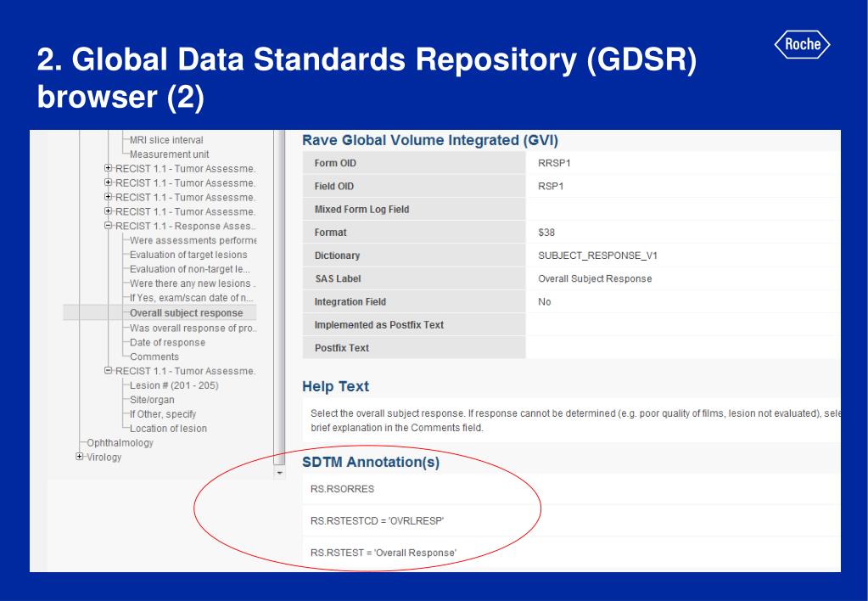
Task: Click the Overall Subject Response SAS label value
Action: pos(595,278)
